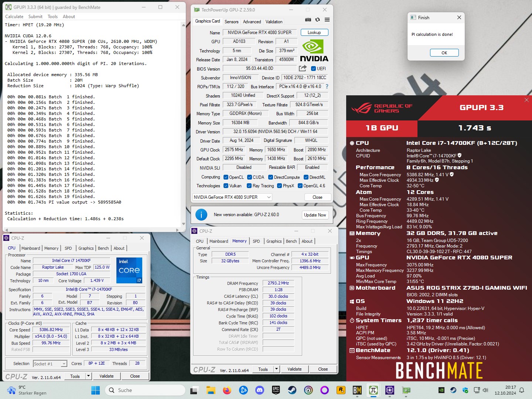532x399 pixels.
Task: Click Validate in CPU-Z Memory window
Action: [294, 369]
